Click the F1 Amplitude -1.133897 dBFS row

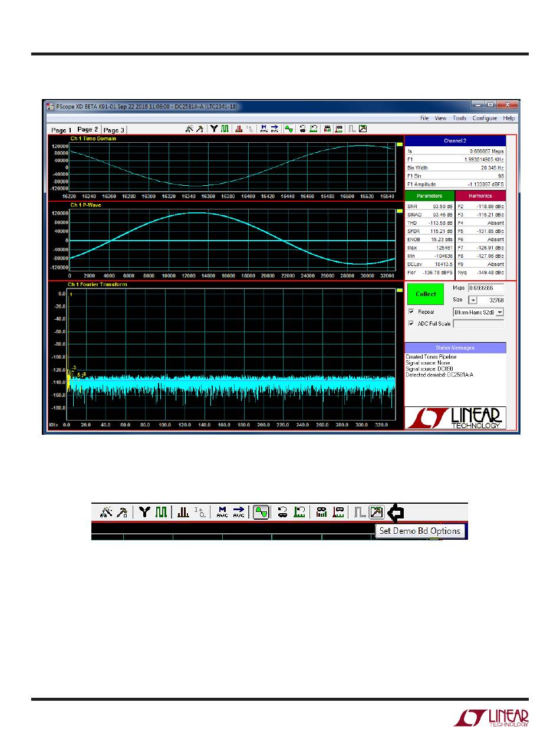click(x=455, y=184)
